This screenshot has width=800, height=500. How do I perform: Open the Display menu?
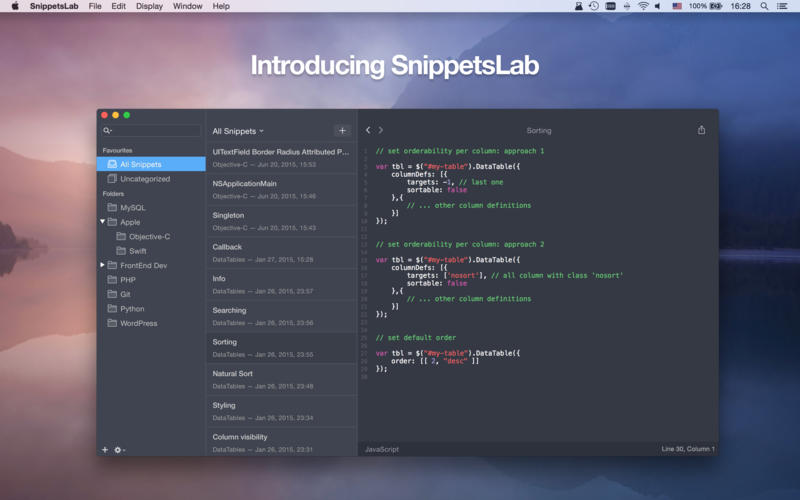(x=149, y=6)
